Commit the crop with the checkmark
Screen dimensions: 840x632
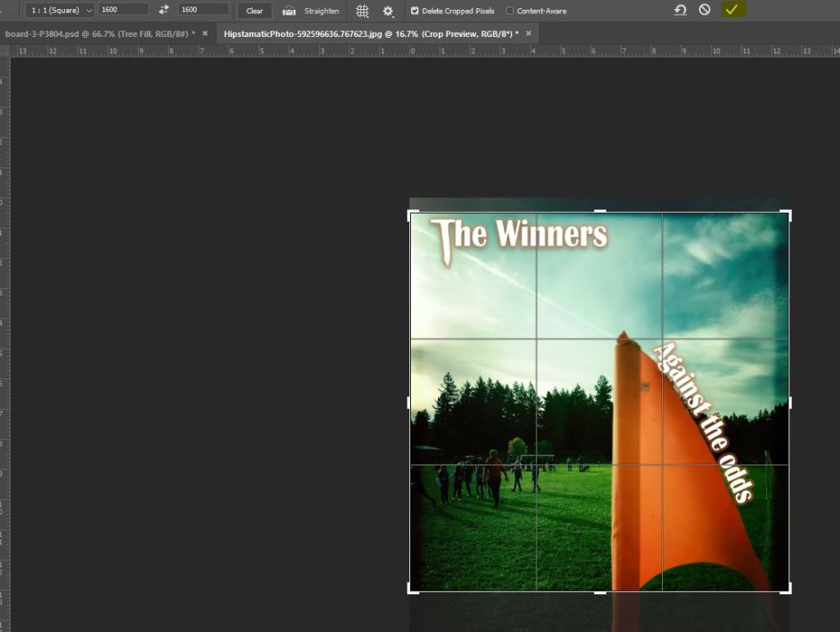[x=732, y=10]
